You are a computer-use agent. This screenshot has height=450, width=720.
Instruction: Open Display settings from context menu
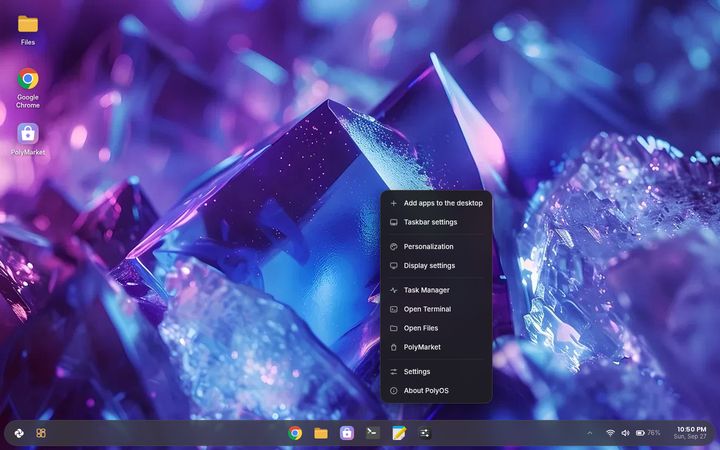(436, 265)
